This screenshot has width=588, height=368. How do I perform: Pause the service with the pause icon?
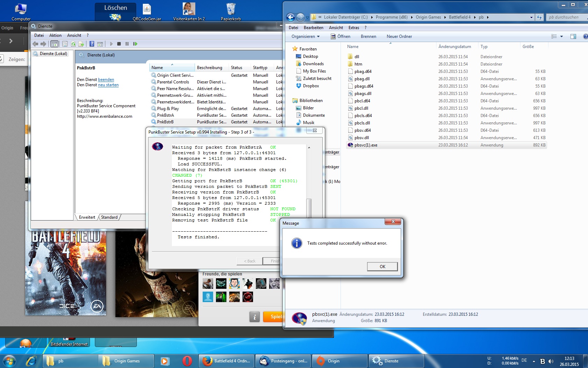[x=127, y=44]
